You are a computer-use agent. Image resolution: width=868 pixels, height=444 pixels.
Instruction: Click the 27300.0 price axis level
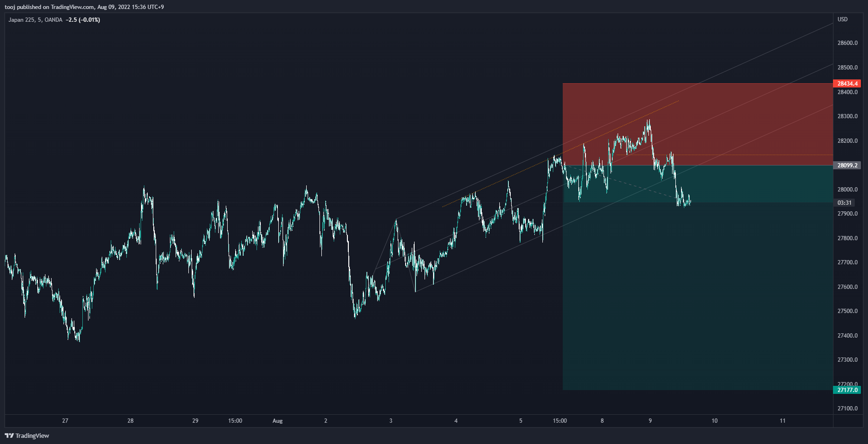pos(847,360)
